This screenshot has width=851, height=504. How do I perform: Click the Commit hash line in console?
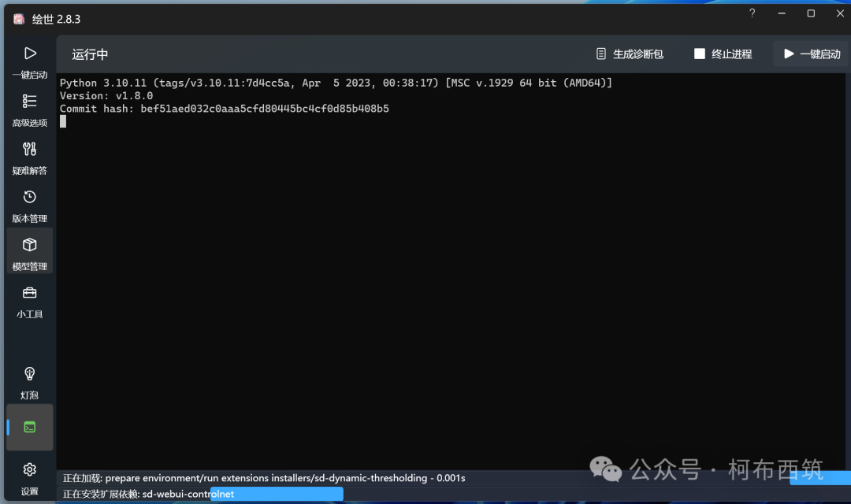pos(224,109)
